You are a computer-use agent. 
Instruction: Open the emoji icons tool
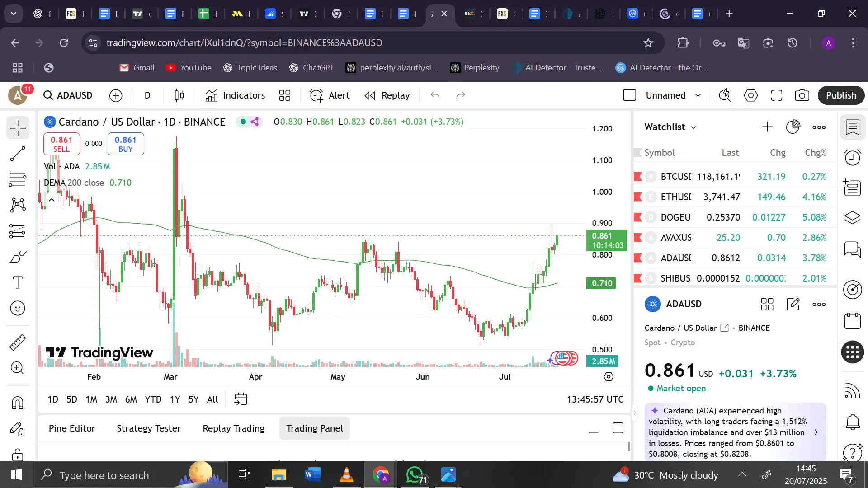click(x=18, y=309)
